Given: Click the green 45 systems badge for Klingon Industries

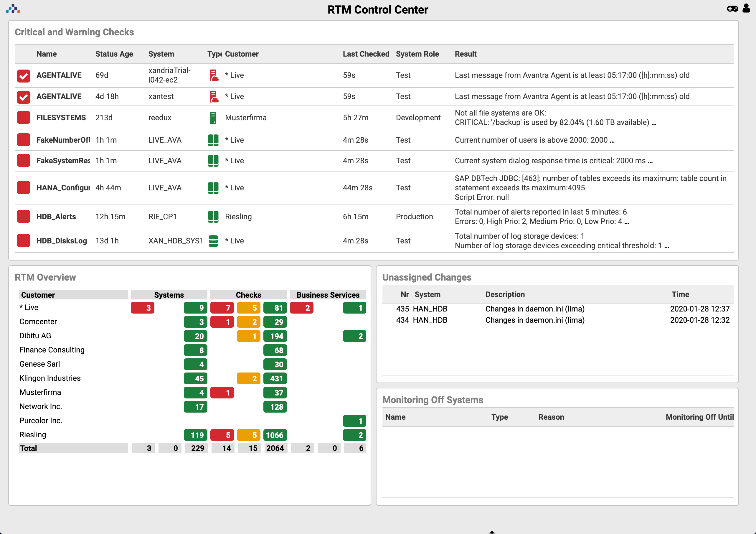Looking at the screenshot, I should (196, 378).
